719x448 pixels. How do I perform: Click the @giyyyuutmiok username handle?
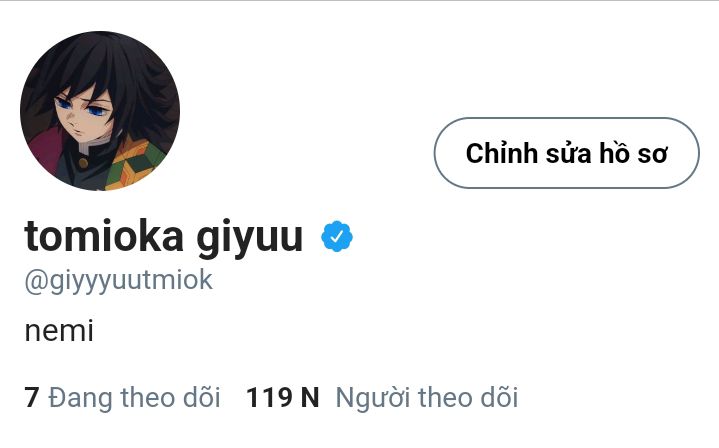118,281
